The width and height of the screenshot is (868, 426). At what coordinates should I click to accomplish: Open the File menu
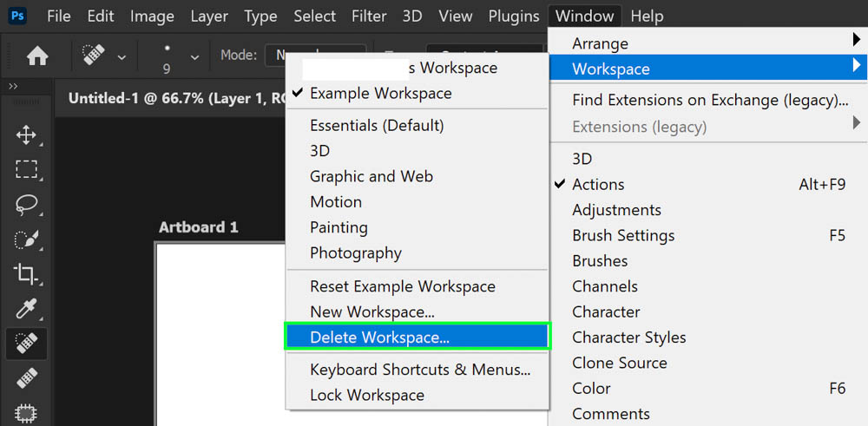pos(59,16)
